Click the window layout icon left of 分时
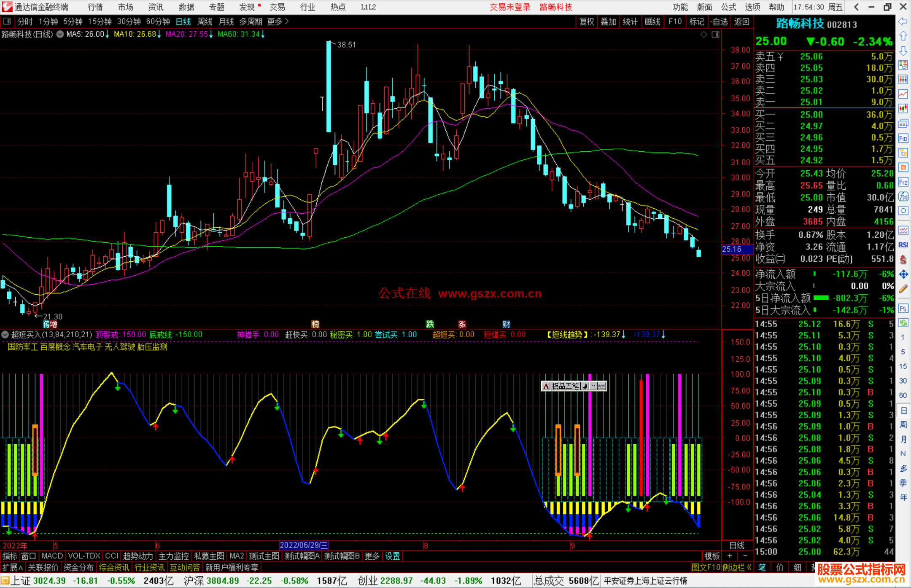This screenshot has width=911, height=588. click(x=7, y=21)
